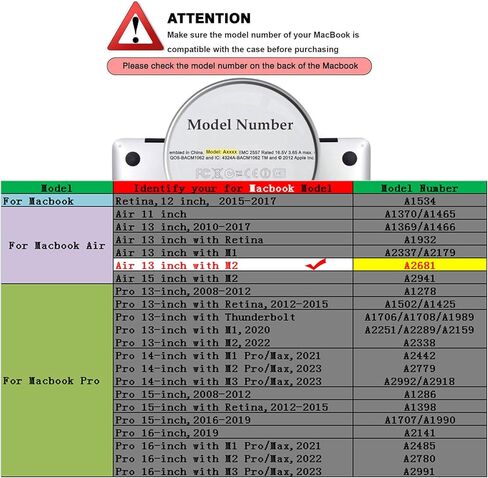Click the red check mark in the Air M2 row
The width and height of the screenshot is (488, 478).
(x=315, y=264)
